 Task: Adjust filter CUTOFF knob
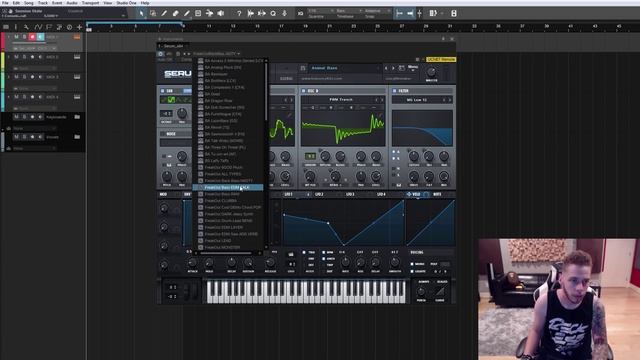[413, 156]
